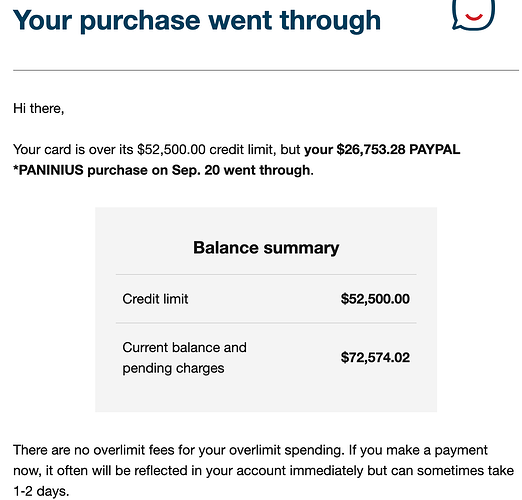Click the divider between Credit limit and Current balance
The height and width of the screenshot is (500, 522).
[x=266, y=323]
